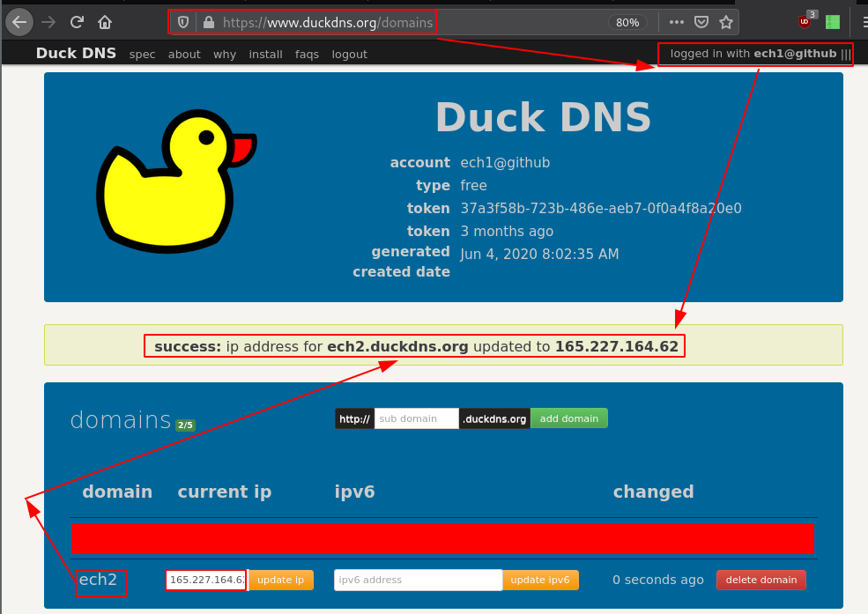Click update ipv6 button for ech2
Viewport: 868px width, 614px height.
click(x=540, y=580)
